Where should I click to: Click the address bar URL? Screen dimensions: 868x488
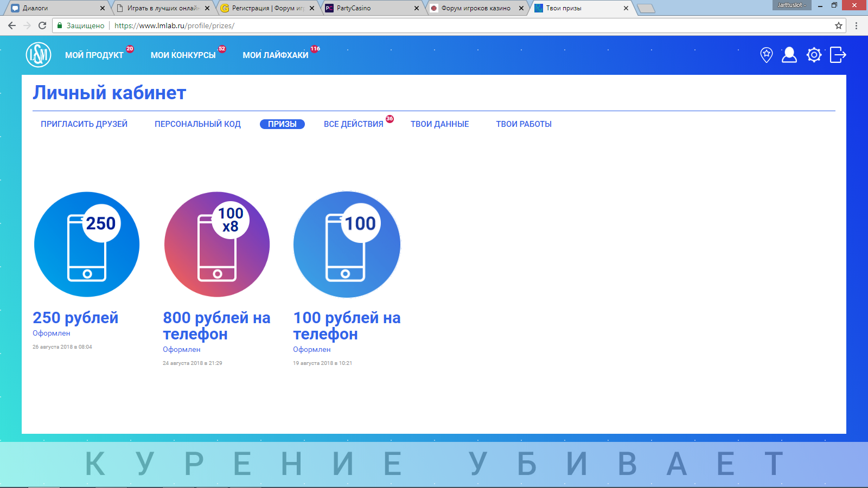click(x=174, y=25)
